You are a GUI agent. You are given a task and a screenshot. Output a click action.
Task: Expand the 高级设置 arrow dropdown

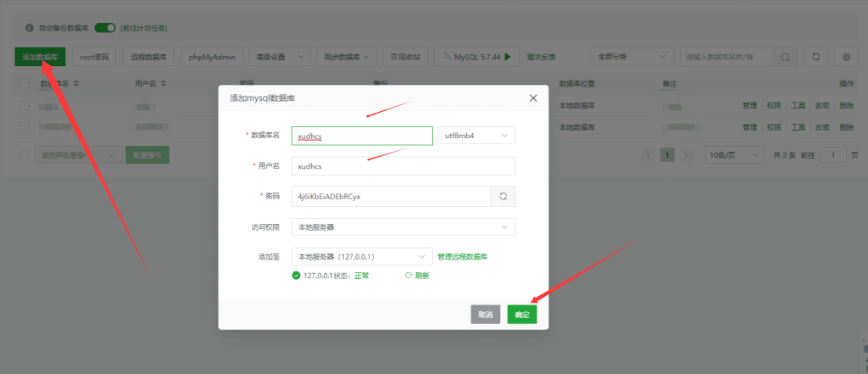coord(301,57)
